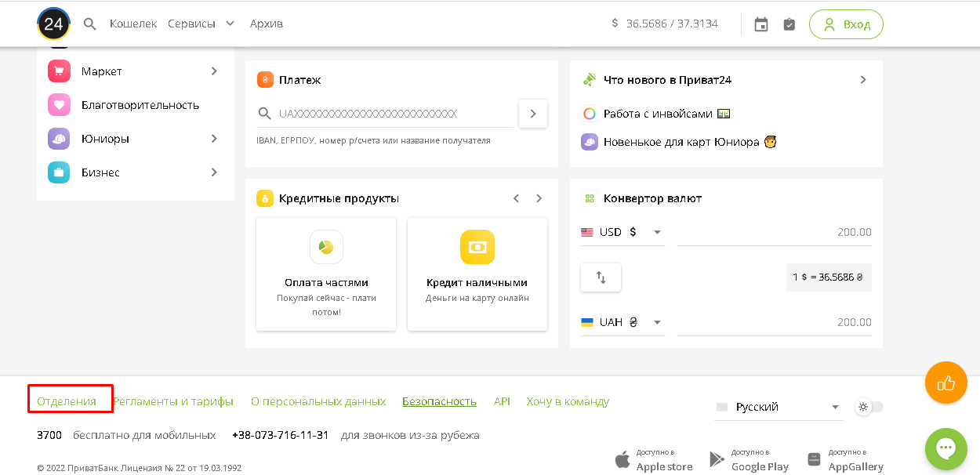
Task: Expand the Сервисы dropdown menu
Action: click(x=201, y=24)
